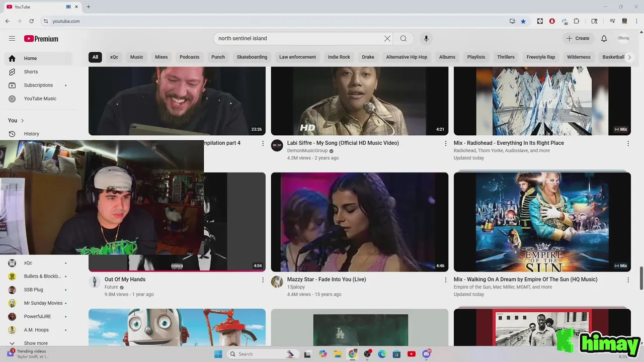Open options for Mix Walking On A Dream
The image size is (644, 362).
(x=628, y=280)
